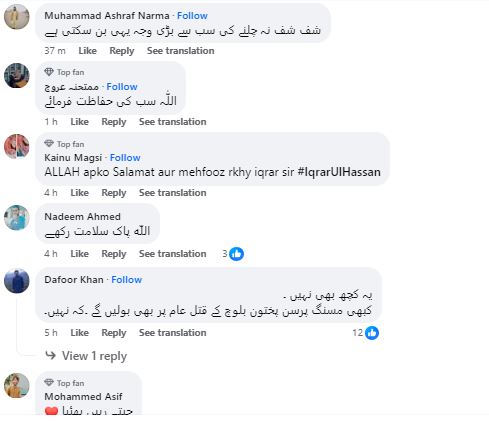Click the reply arrow icon beside View 1 reply
Viewport: 489px width, 427px height.
[51, 355]
